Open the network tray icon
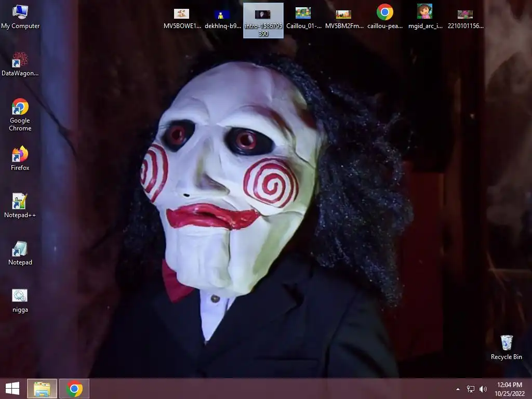Image resolution: width=532 pixels, height=399 pixels. [471, 389]
